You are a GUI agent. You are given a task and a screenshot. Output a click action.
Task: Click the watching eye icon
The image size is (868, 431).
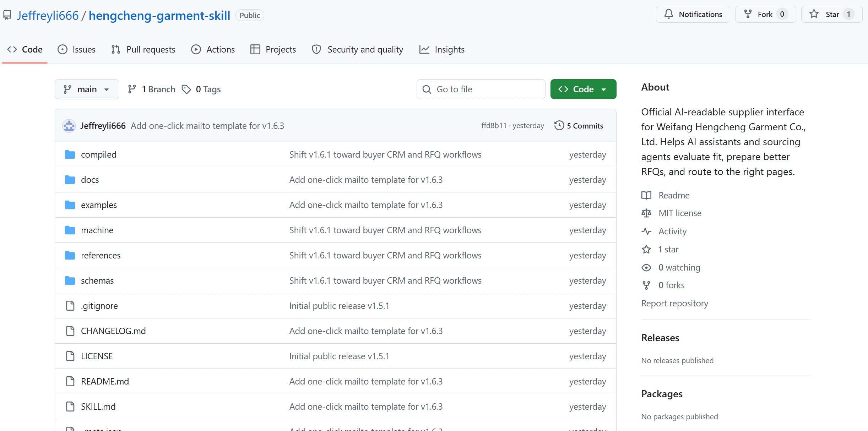coord(646,267)
